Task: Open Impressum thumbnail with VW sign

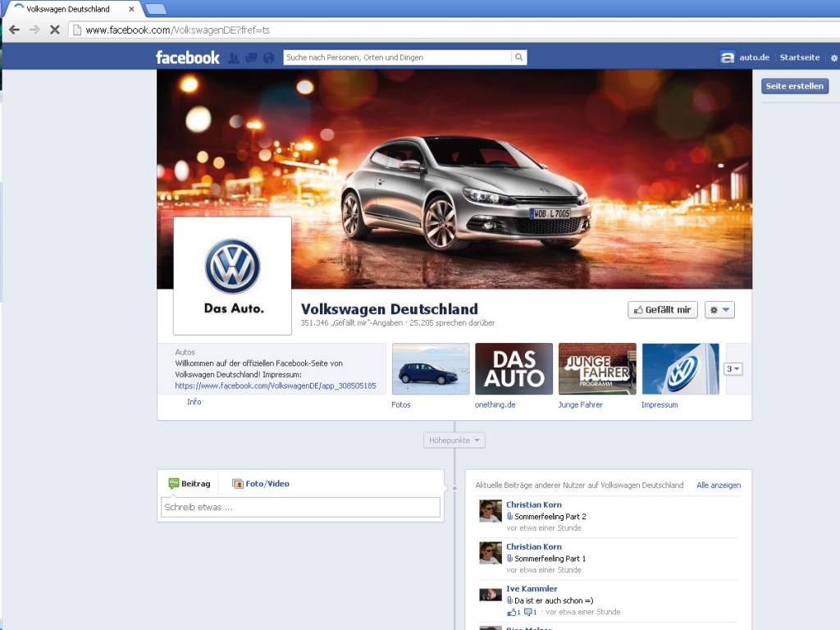Action: click(x=680, y=369)
